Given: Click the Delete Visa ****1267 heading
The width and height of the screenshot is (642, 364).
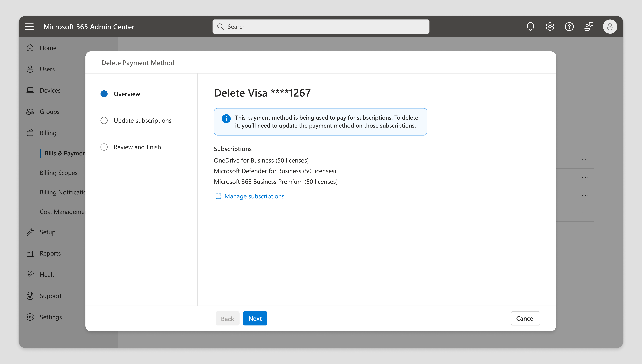Looking at the screenshot, I should click(x=262, y=93).
